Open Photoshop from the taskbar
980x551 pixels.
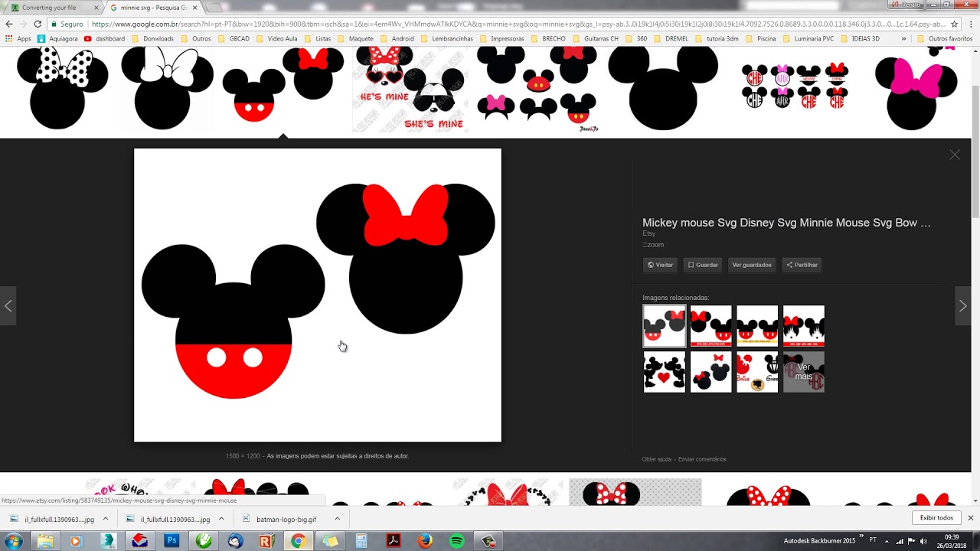[171, 541]
